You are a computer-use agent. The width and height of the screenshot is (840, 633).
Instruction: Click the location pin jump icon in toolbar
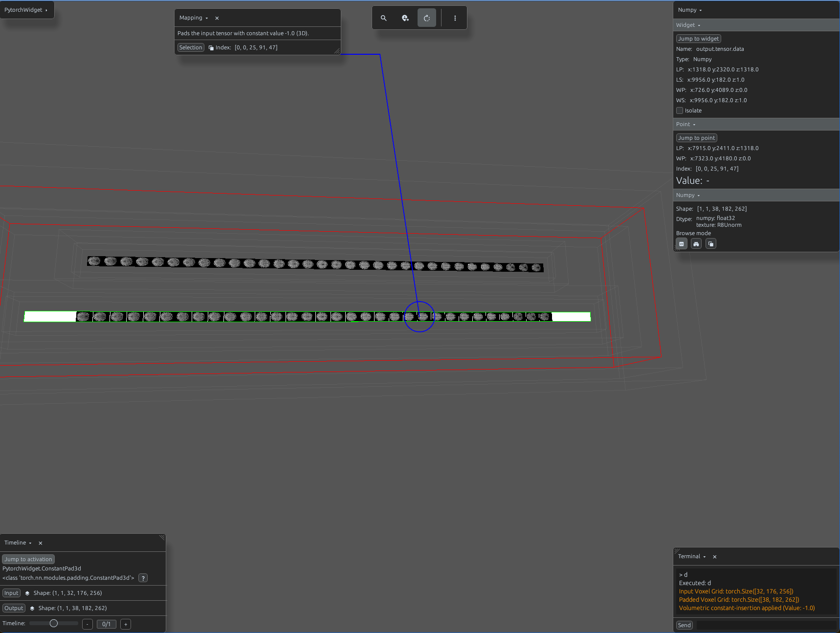405,18
